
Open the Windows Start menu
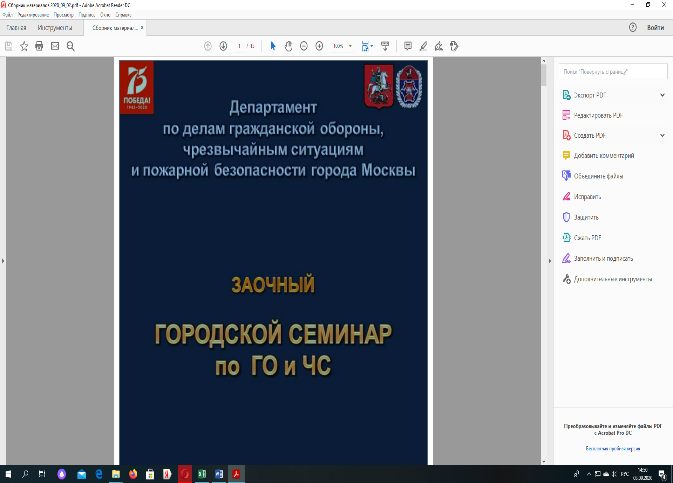[8, 474]
